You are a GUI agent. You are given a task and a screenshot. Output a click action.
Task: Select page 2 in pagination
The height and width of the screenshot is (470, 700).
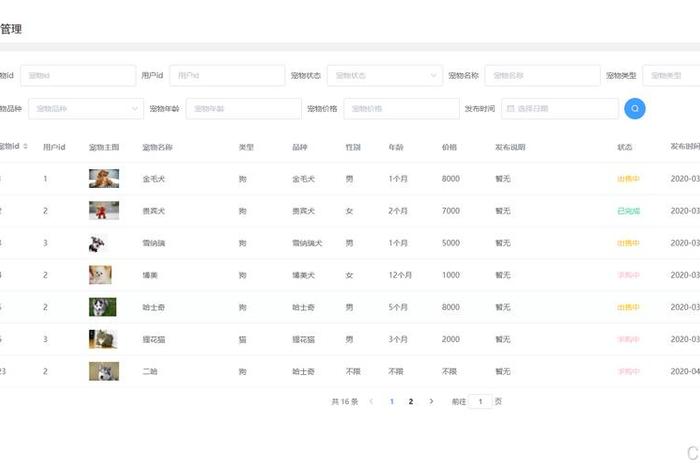tap(411, 401)
